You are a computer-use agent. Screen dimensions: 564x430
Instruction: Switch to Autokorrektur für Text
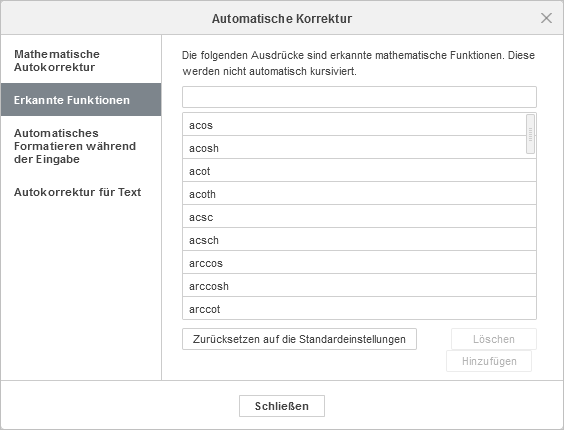[81, 192]
